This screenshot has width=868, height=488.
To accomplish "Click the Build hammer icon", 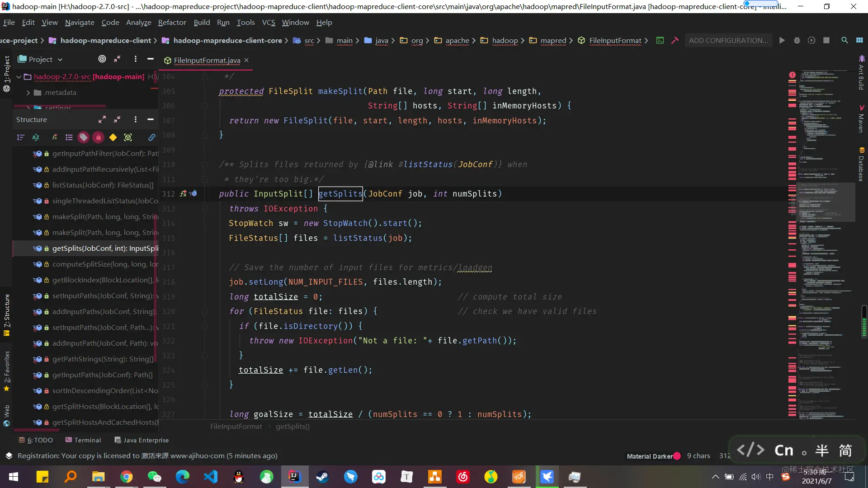I will click(675, 40).
